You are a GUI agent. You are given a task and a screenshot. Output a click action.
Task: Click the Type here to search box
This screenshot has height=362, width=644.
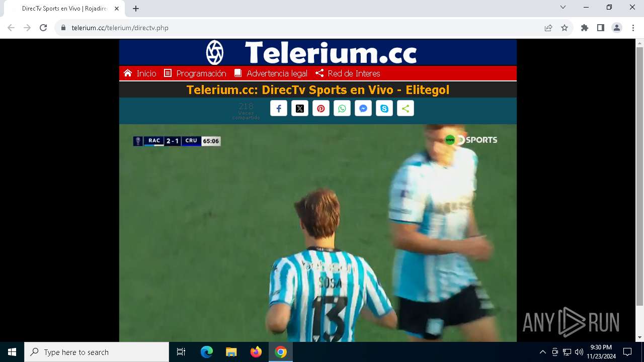(97, 352)
